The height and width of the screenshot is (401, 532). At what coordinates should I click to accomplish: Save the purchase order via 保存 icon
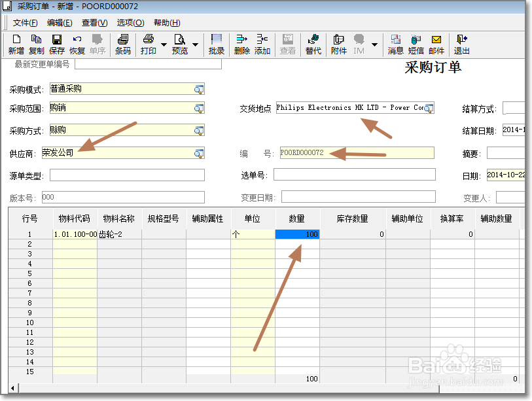pos(56,43)
